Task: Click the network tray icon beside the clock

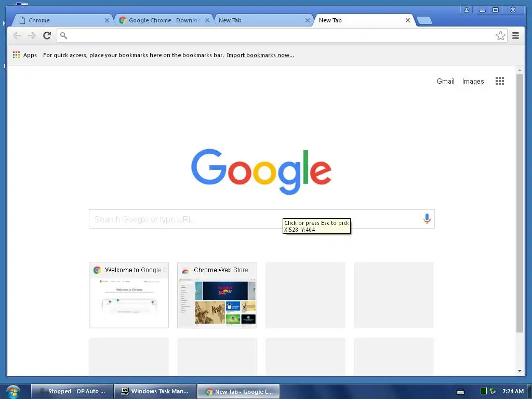Action: tap(493, 391)
